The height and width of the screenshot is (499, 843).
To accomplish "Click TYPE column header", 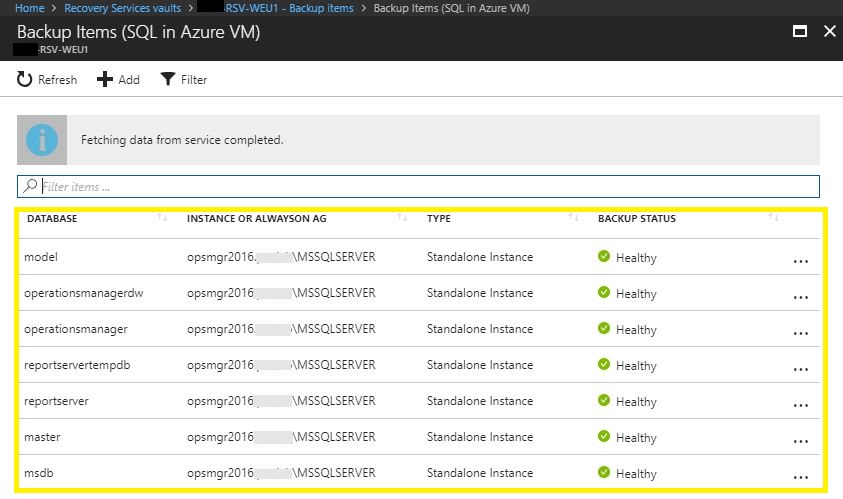I will (439, 218).
